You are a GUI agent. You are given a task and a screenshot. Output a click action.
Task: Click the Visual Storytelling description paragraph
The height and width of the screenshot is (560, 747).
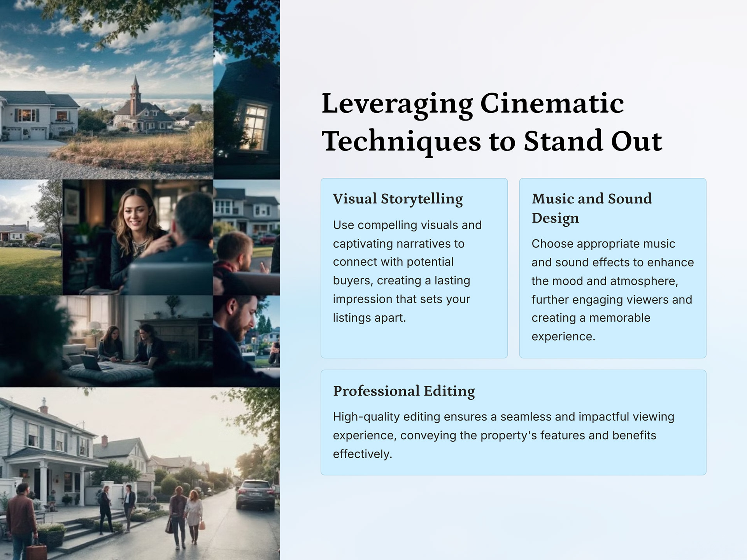coord(407,271)
